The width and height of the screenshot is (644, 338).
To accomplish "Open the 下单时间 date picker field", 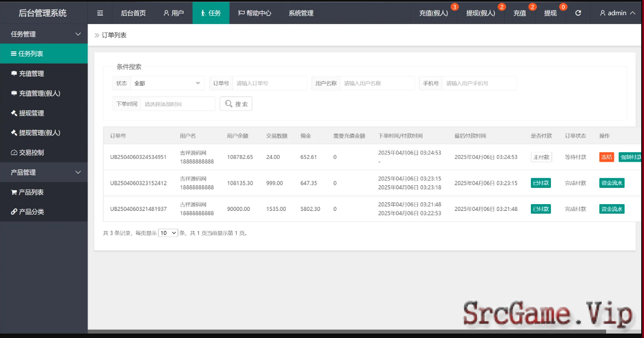I will click(x=178, y=104).
